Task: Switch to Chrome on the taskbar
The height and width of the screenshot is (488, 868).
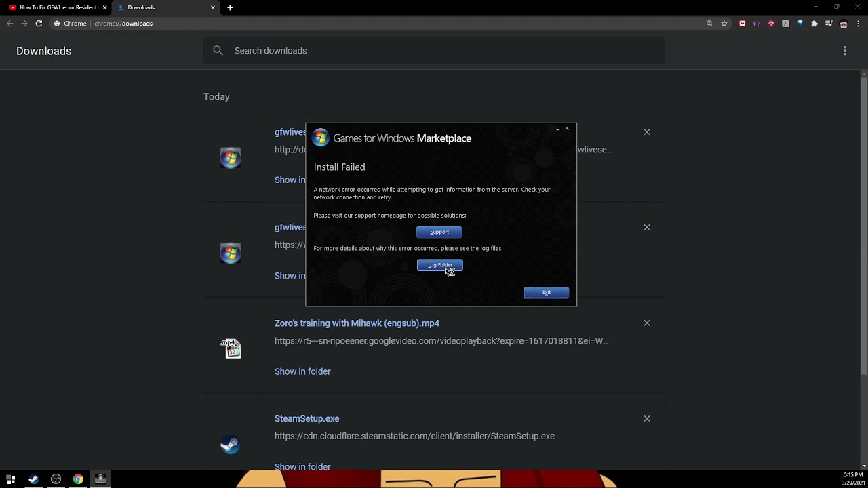Action: 78,479
